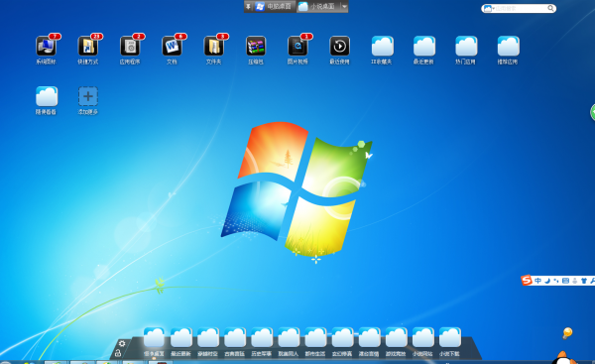
Task: Open the 古典言情 dock icon
Action: pos(235,337)
